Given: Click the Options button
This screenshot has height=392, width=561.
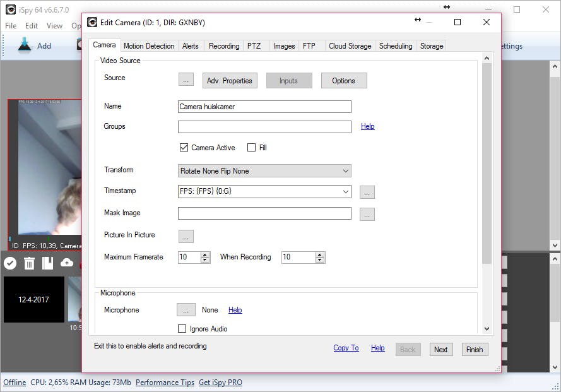Looking at the screenshot, I should 344,81.
